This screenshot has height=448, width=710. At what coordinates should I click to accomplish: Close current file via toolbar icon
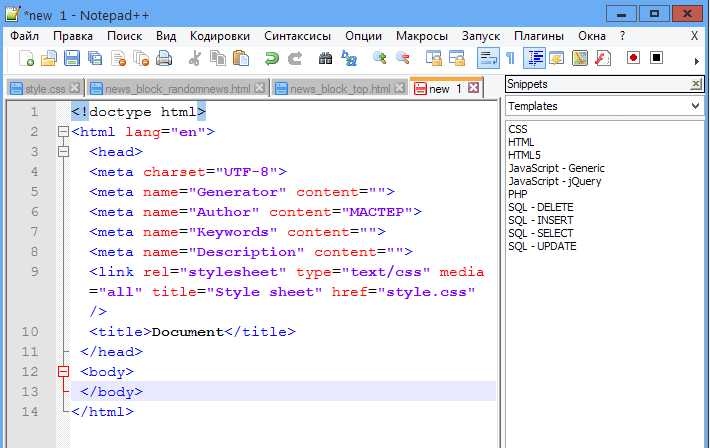pyautogui.click(x=119, y=58)
